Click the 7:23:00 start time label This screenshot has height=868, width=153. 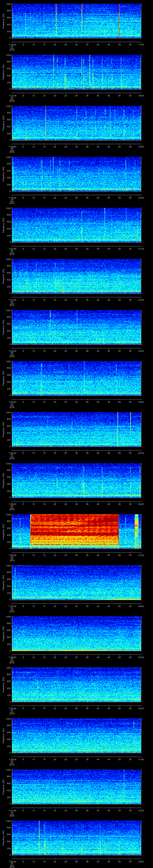(12, 402)
